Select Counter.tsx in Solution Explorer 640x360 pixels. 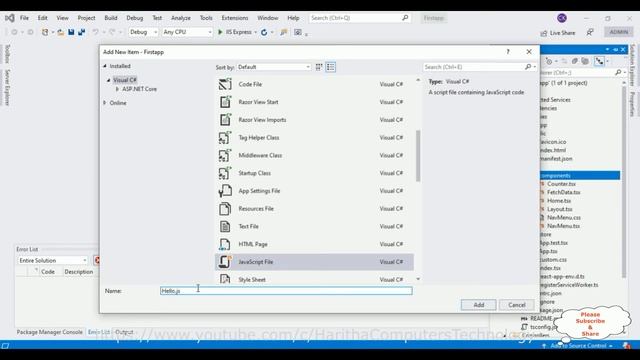tap(561, 184)
